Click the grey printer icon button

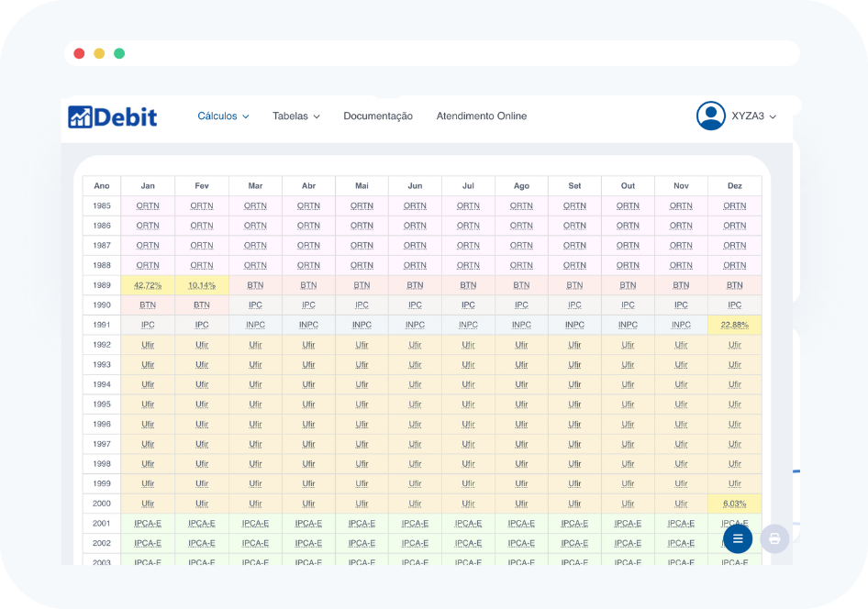click(774, 538)
